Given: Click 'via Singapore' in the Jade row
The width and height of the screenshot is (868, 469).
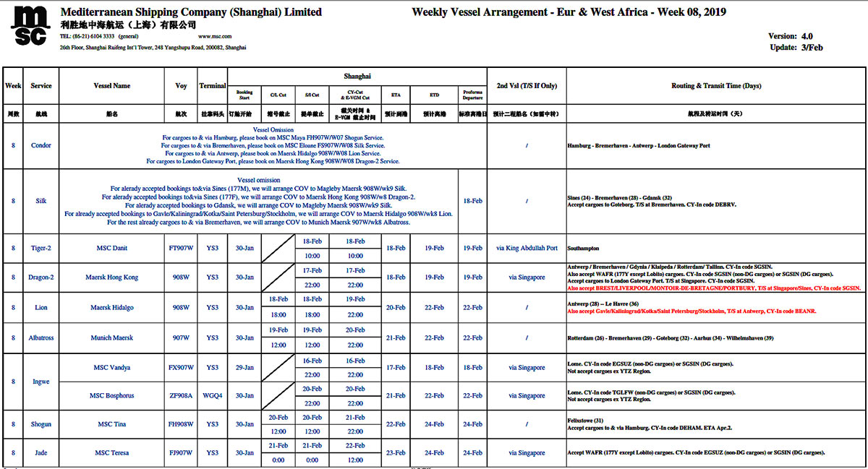Looking at the screenshot, I should pyautogui.click(x=526, y=453).
